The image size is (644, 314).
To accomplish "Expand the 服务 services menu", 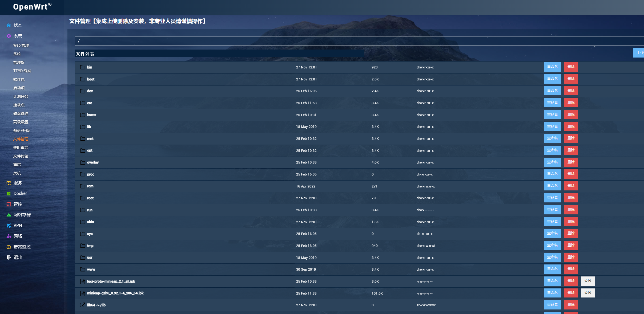I will [18, 183].
